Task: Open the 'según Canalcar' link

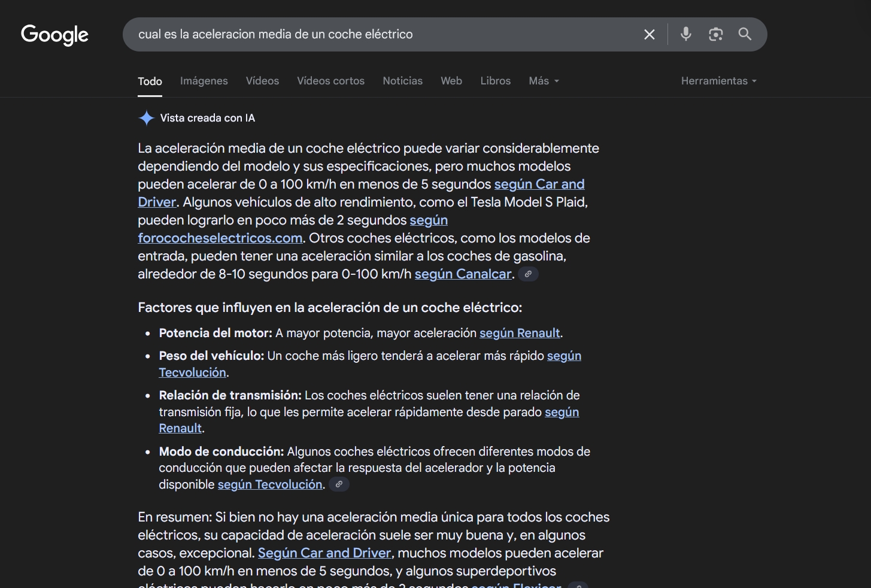Action: coord(463,274)
